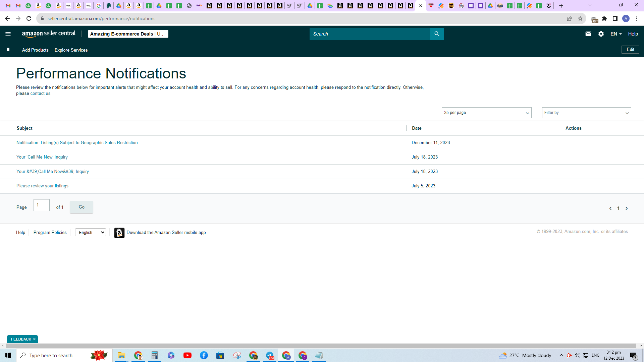Bookmark this page with the star icon
This screenshot has width=644, height=362.
pyautogui.click(x=580, y=18)
